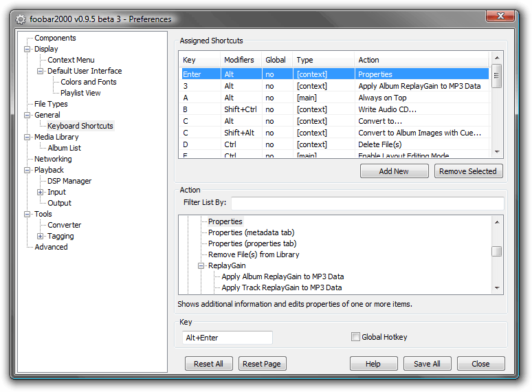Viewport: 532px width, 392px height.
Task: Click action tree scroll up arrow
Action: click(497, 222)
